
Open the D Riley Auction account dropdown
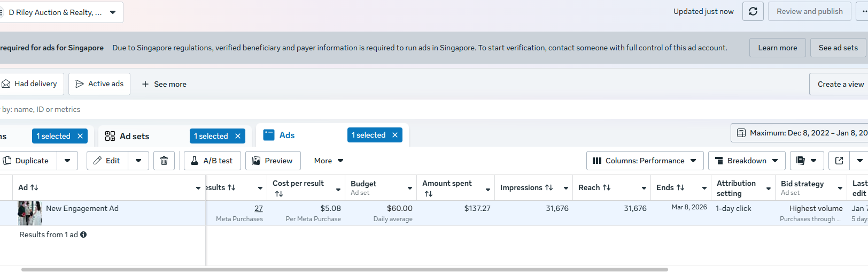(x=113, y=12)
